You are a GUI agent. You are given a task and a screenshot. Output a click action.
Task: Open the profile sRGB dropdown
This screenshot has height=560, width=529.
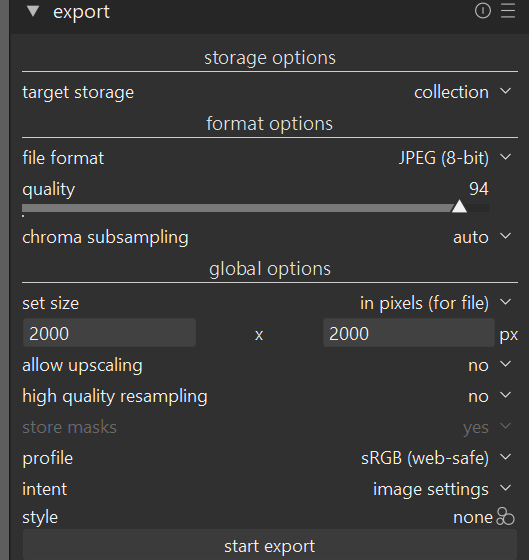[x=270, y=458]
